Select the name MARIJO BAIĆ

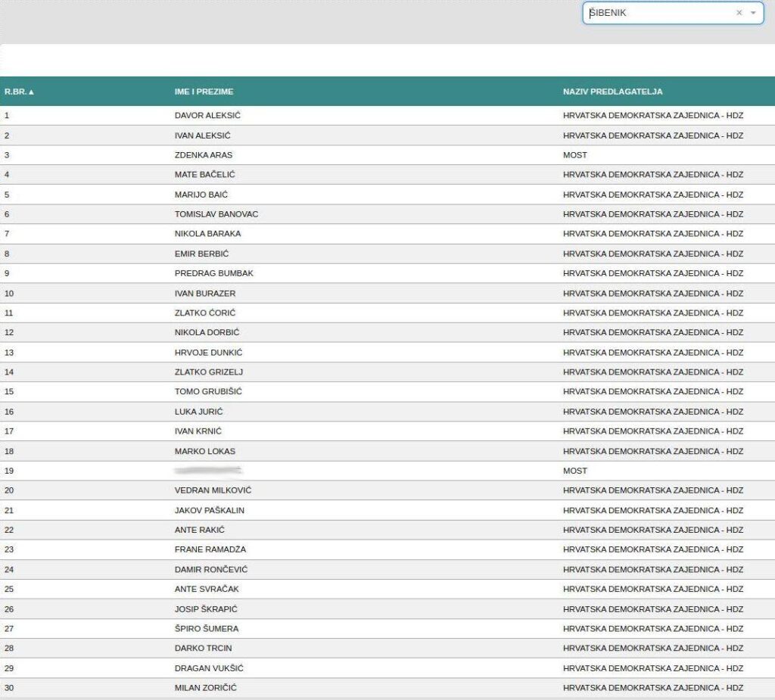(201, 194)
